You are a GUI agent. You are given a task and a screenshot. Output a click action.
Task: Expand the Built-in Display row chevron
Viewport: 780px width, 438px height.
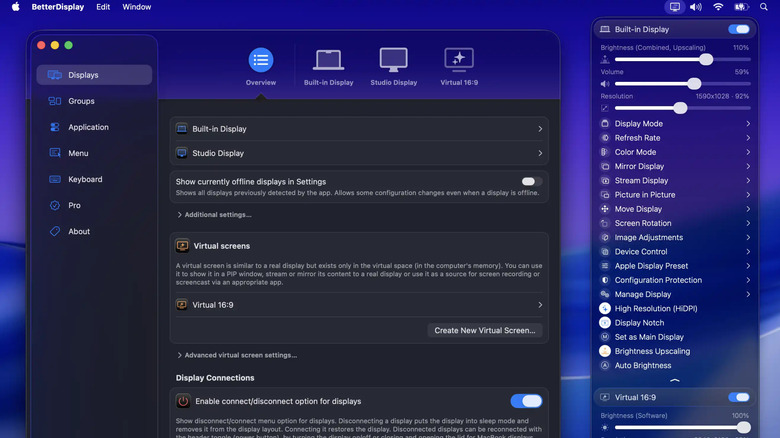[540, 129]
